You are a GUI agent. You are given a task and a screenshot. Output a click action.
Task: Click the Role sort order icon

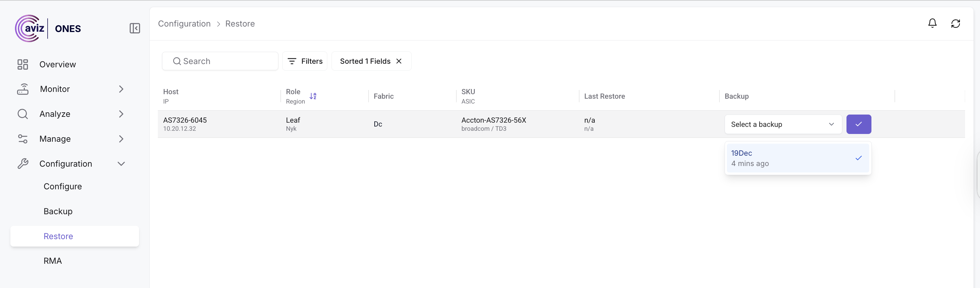(x=313, y=96)
